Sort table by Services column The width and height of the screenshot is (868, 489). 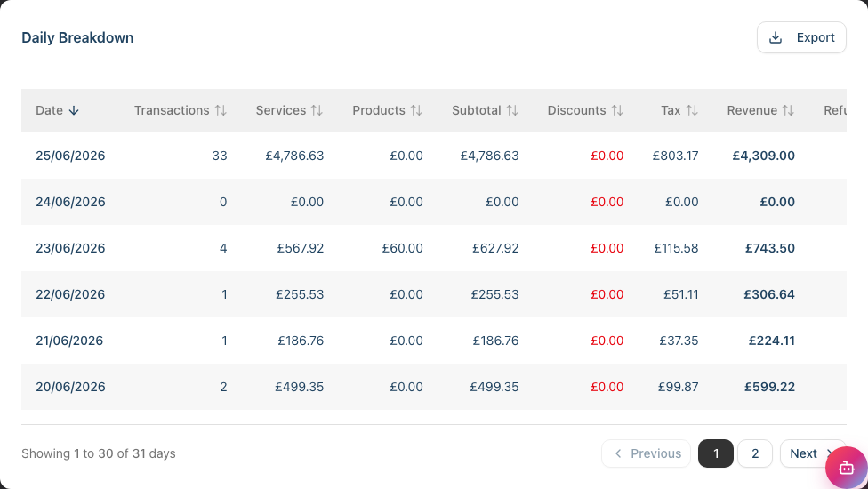pyautogui.click(x=317, y=110)
